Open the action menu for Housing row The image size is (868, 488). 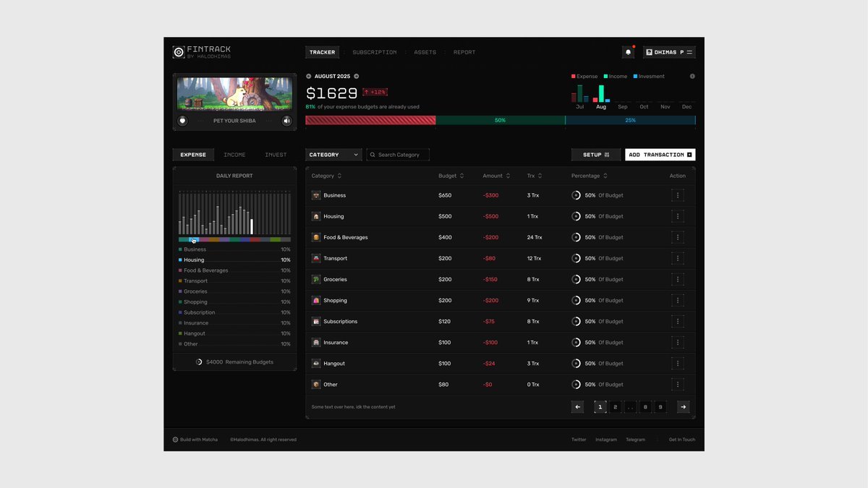[x=678, y=216]
